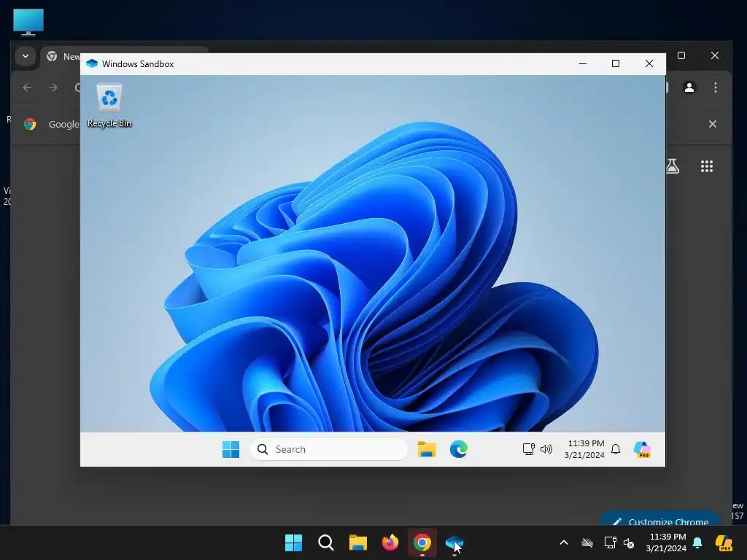Open Copilot preview icon in Sandbox taskbar

(x=642, y=449)
